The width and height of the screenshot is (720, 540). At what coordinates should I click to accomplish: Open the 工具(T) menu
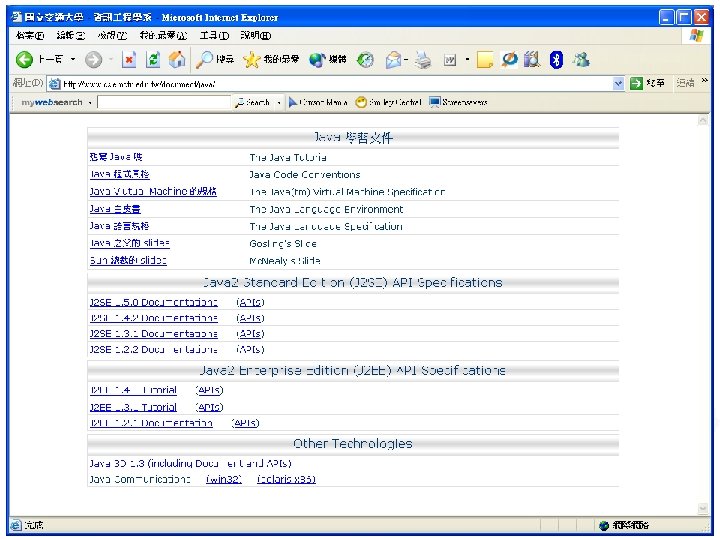click(214, 35)
